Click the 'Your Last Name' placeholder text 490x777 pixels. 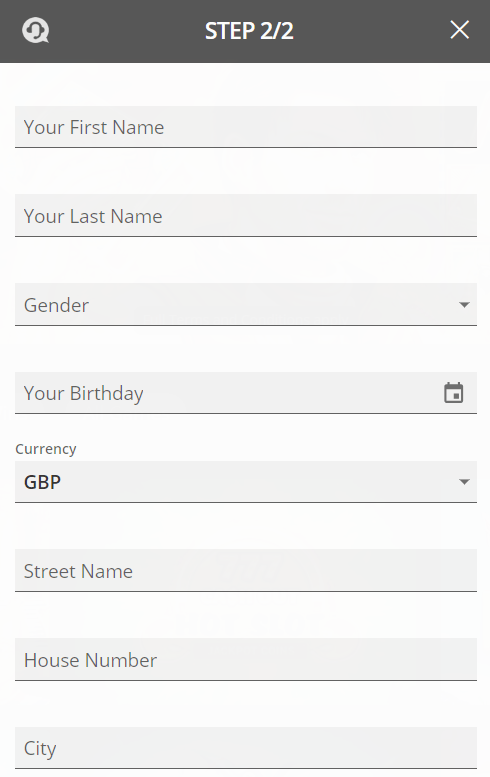tap(93, 217)
